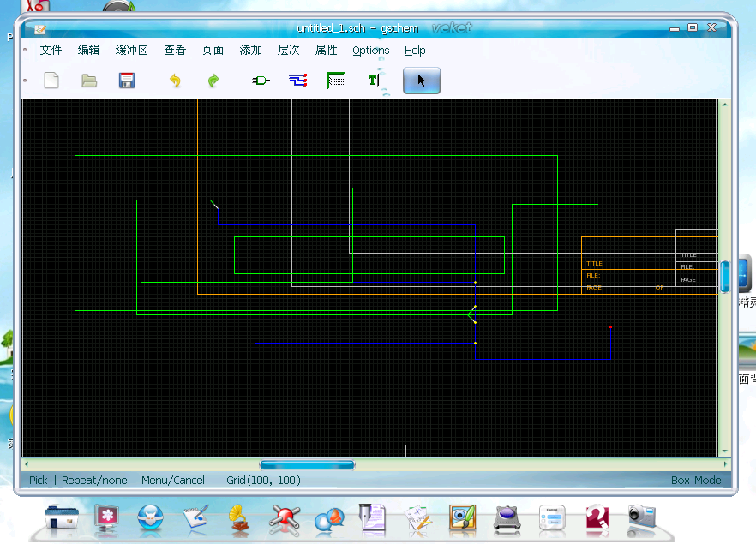Open the document writer dock icon
Viewport: 756px width, 544px height.
pos(373,518)
